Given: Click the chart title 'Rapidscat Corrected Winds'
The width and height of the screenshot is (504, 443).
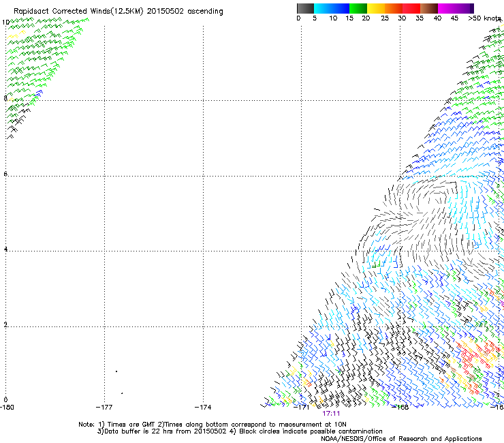Looking at the screenshot, I should tap(78, 12).
